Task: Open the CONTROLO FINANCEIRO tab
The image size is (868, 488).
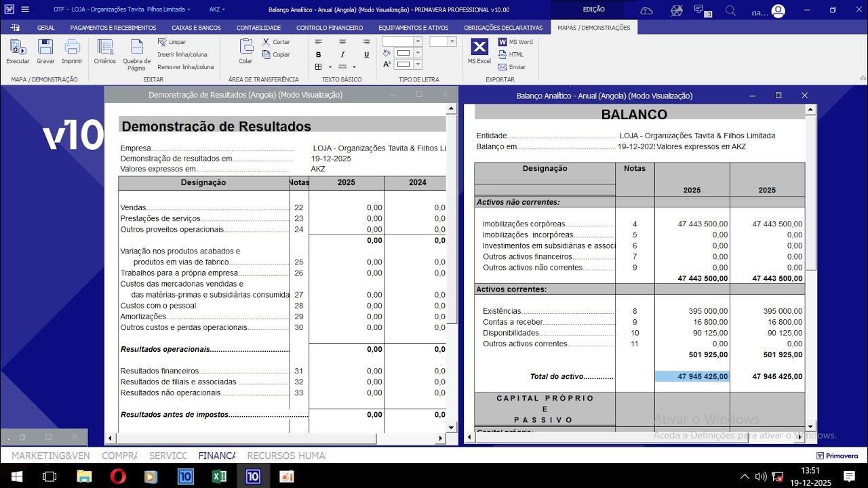Action: pyautogui.click(x=330, y=28)
